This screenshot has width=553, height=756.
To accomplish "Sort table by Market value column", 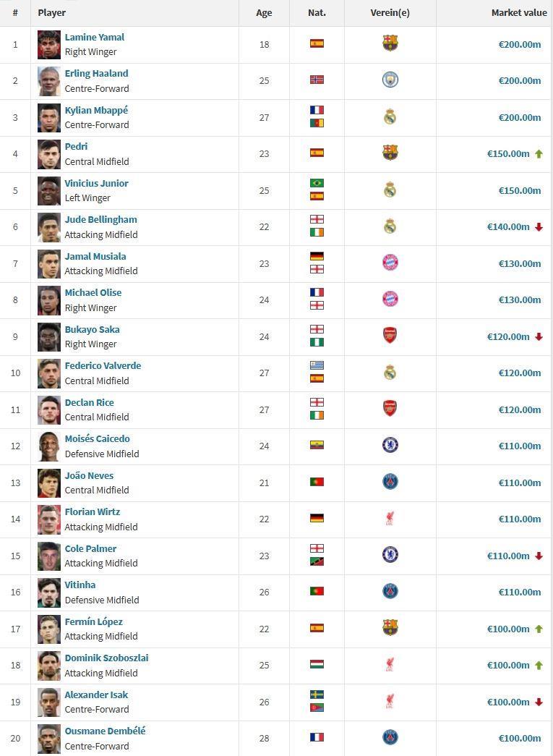I will (518, 12).
